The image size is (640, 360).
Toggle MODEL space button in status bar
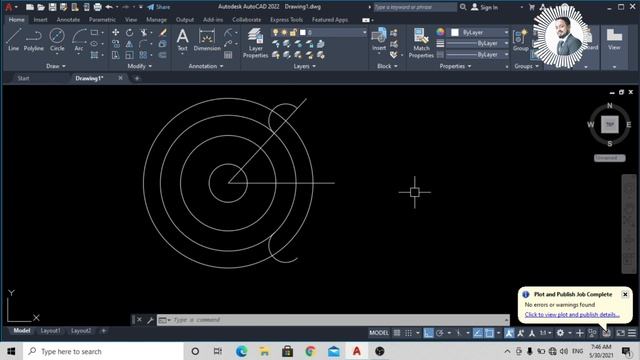click(379, 333)
